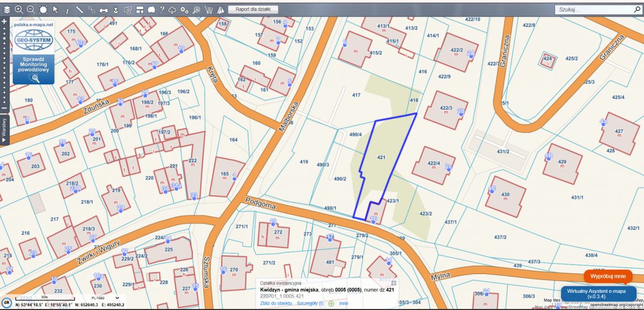The image size is (644, 310).
Task: Open the map layers stack icon
Action: 7,9
